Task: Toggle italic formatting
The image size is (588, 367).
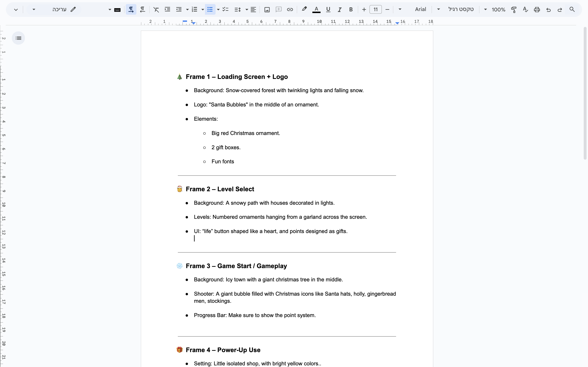Action: [x=340, y=9]
